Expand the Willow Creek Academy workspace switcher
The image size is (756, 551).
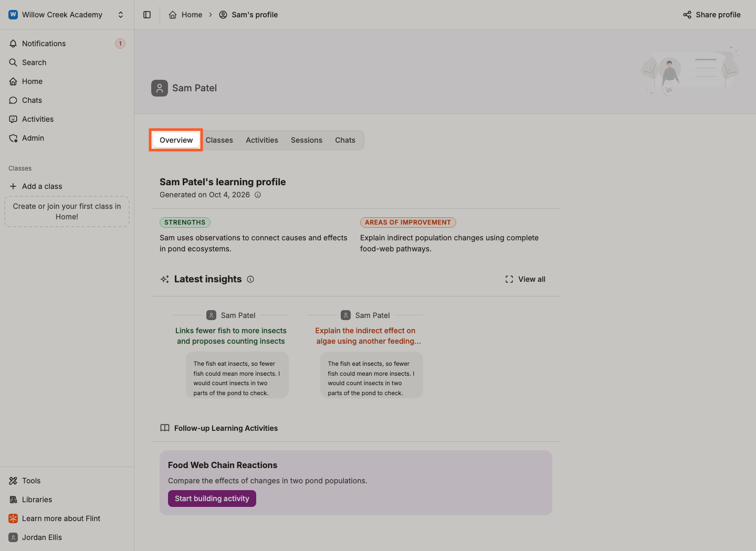(67, 15)
